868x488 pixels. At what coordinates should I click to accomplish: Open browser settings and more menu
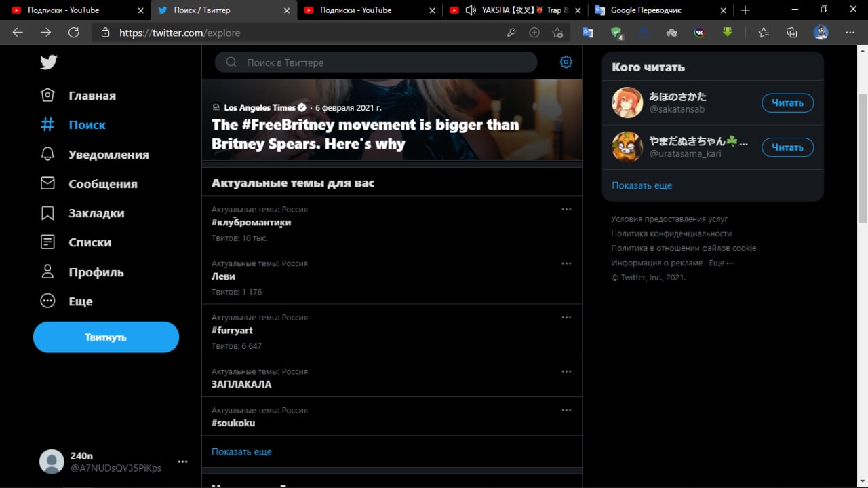click(850, 33)
